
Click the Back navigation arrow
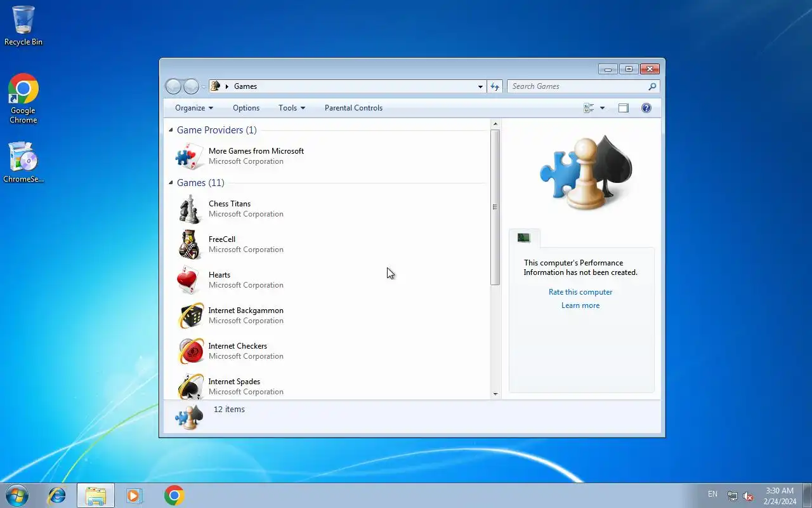point(173,86)
